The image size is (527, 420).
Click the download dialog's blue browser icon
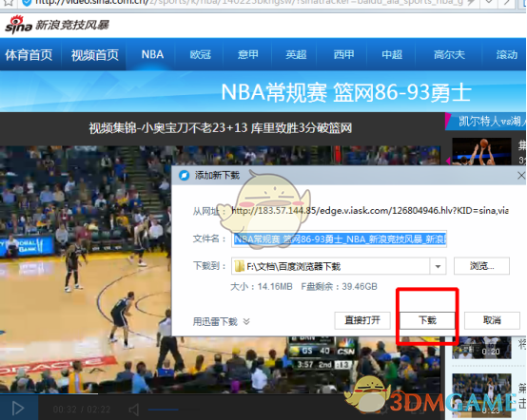coord(185,175)
